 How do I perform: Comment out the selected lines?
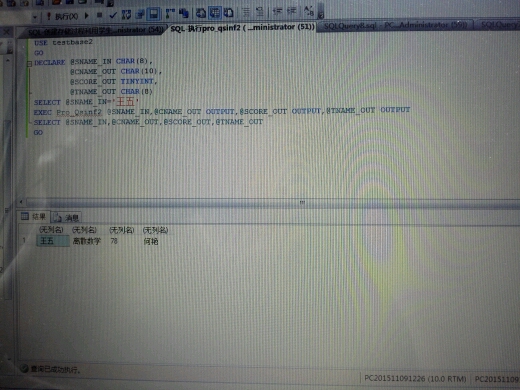click(x=246, y=12)
